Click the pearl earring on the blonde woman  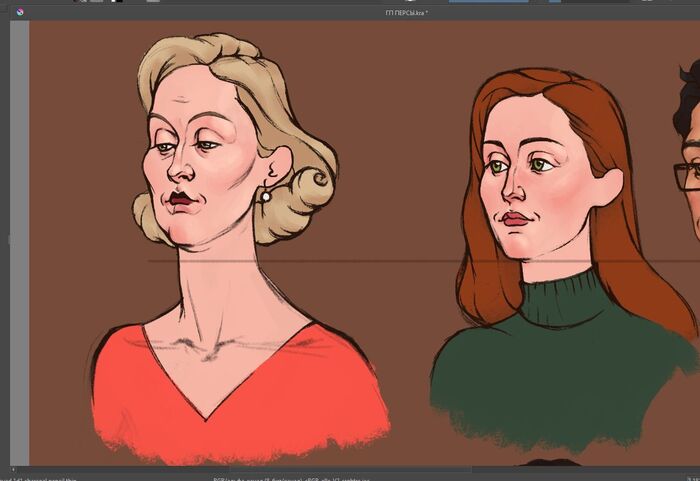point(266,197)
